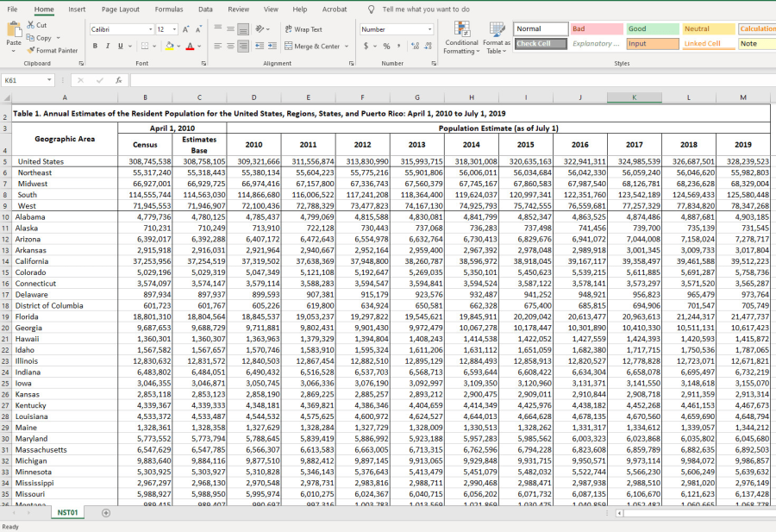Apply yellow fill using the paint bucket

tap(170, 46)
